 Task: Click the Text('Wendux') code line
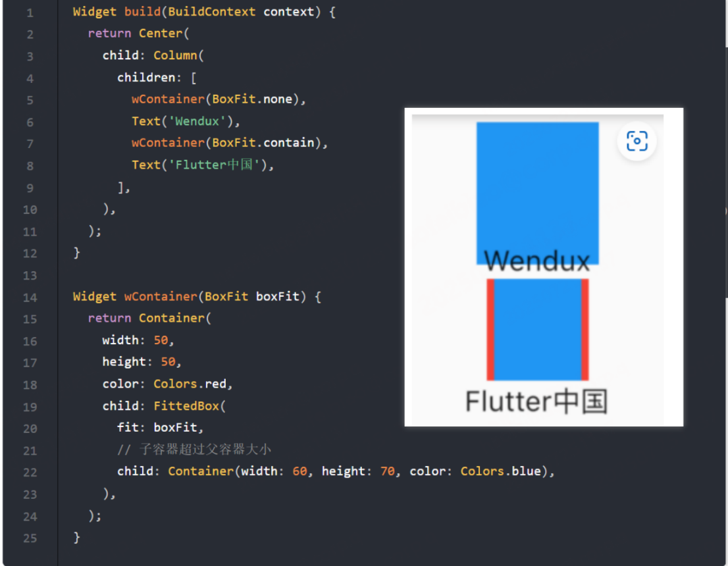coord(186,121)
